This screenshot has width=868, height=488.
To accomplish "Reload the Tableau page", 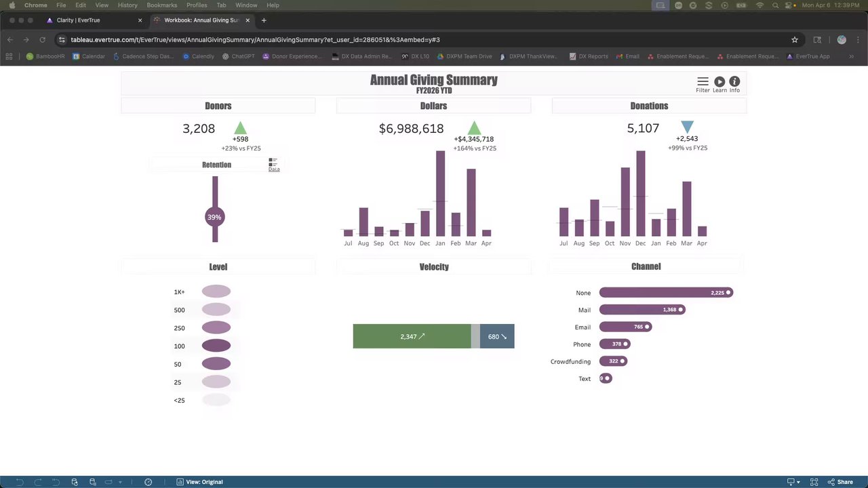I will (42, 39).
